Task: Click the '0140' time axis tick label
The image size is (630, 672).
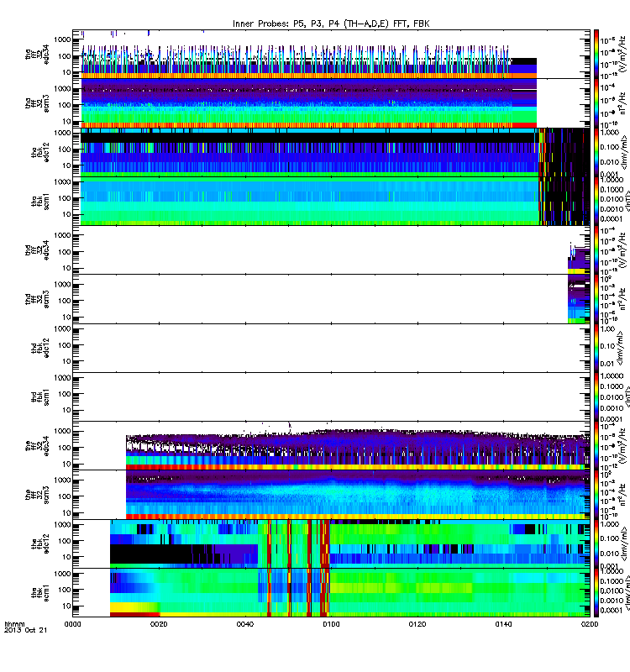Action: [503, 624]
